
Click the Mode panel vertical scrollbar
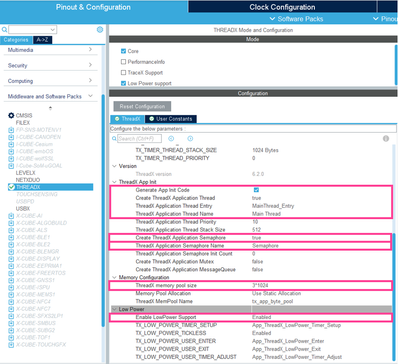click(396, 64)
